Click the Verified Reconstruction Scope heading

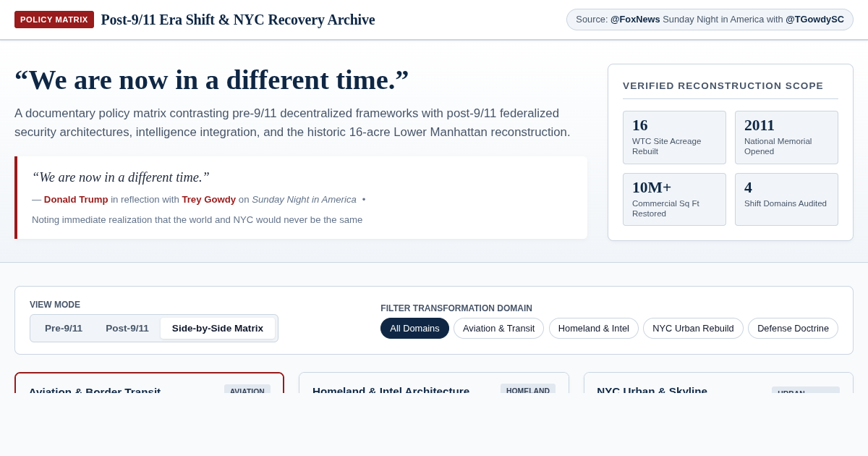pos(723,85)
